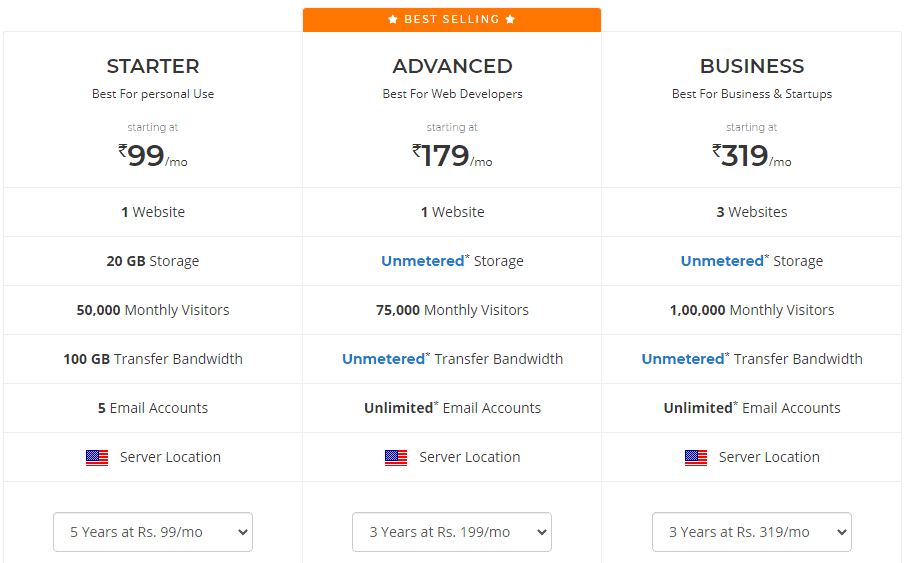The height and width of the screenshot is (563, 907).
Task: Click the ₹99/mo Starter price
Action: click(x=153, y=156)
